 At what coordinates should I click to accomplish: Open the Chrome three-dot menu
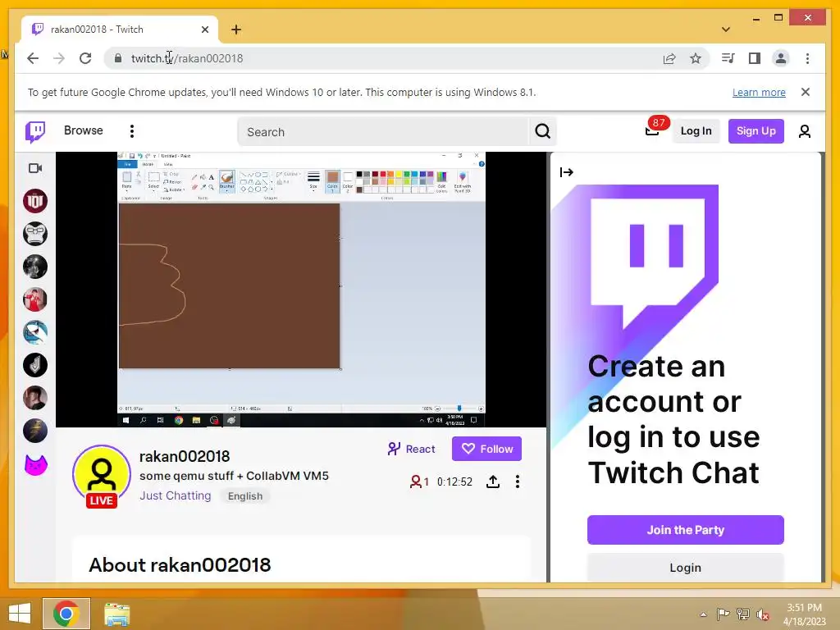807,58
